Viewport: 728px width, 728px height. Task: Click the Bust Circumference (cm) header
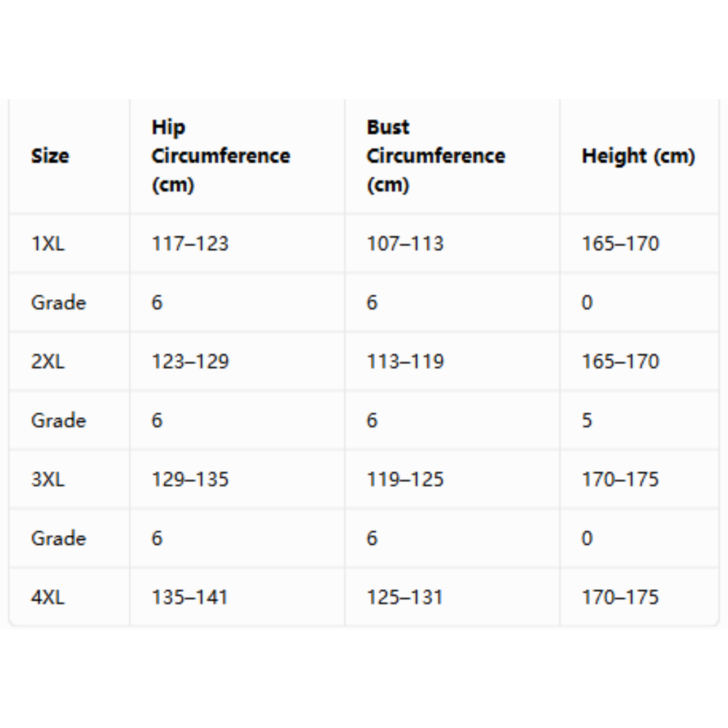tap(436, 156)
